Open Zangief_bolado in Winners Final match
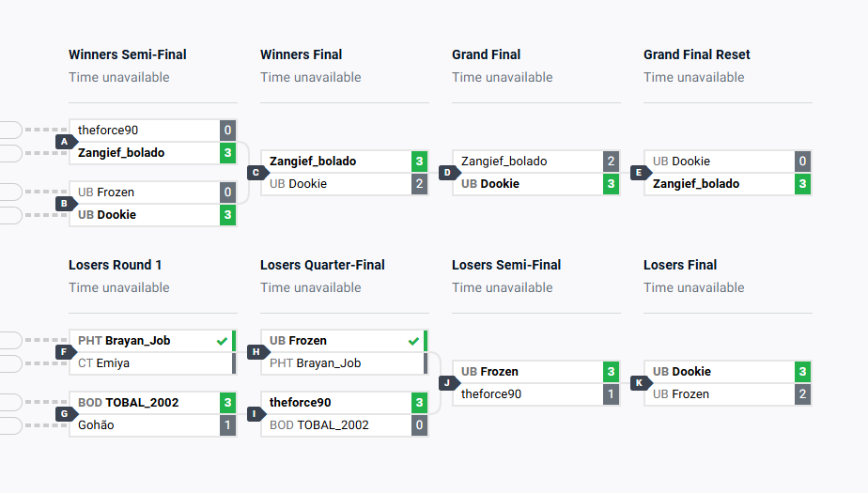 coord(313,162)
